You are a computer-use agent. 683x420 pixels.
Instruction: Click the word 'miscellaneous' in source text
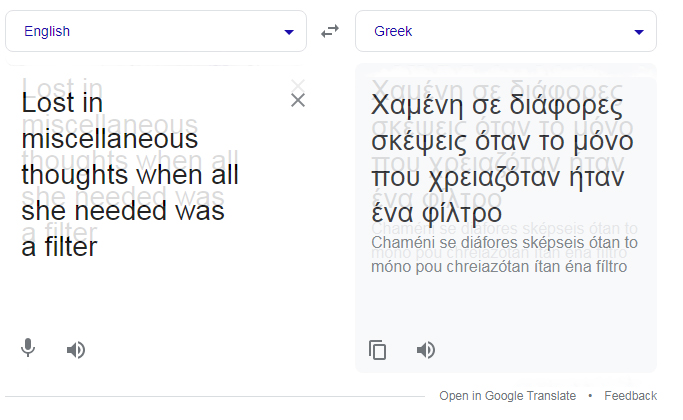(x=110, y=139)
